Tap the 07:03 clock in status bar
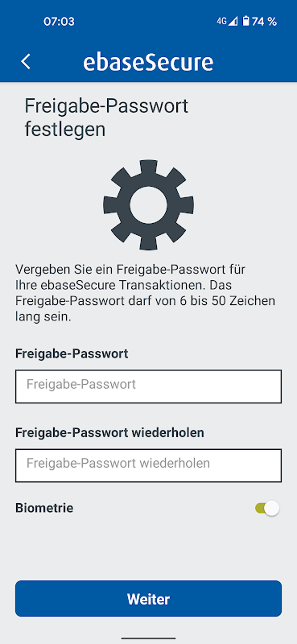This screenshot has width=297, height=644. point(59,22)
